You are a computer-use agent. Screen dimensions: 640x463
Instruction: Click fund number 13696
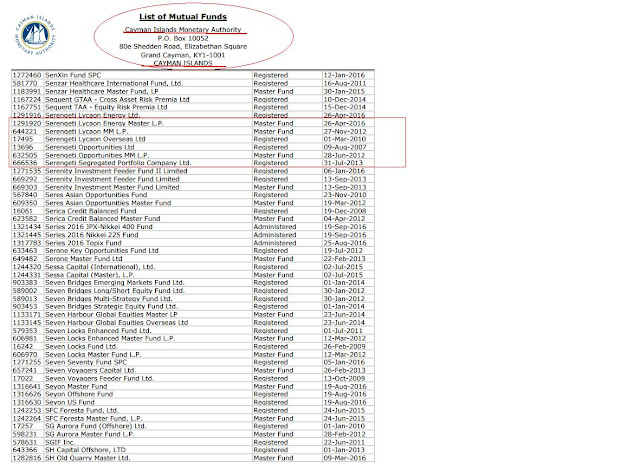pos(23,147)
